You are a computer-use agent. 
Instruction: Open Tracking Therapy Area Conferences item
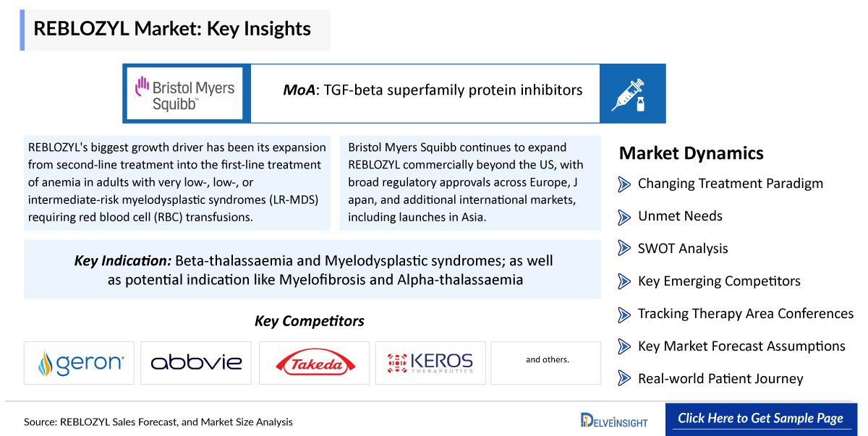click(746, 314)
